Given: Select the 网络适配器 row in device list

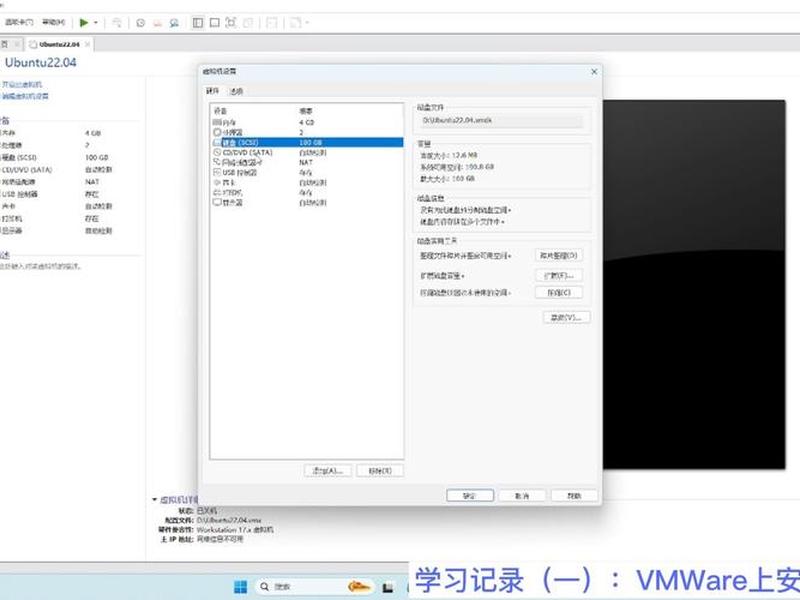Looking at the screenshot, I should [x=307, y=162].
